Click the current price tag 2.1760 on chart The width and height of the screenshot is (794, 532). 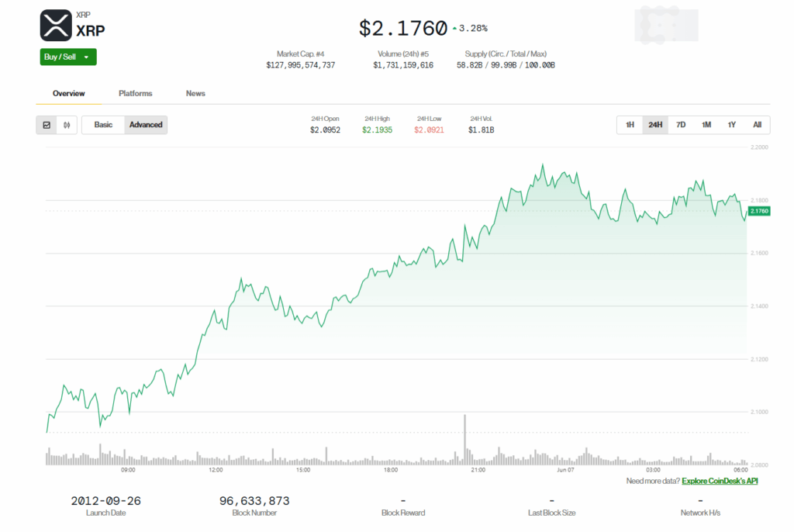[x=759, y=211]
